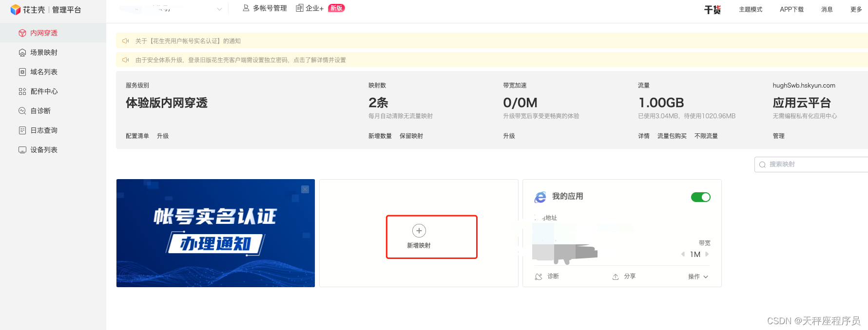Click 新增数量 under 映射数
This screenshot has height=330, width=868.
click(380, 136)
